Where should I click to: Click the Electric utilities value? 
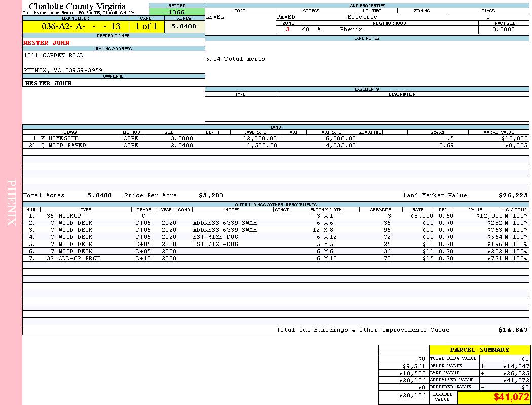coord(362,17)
